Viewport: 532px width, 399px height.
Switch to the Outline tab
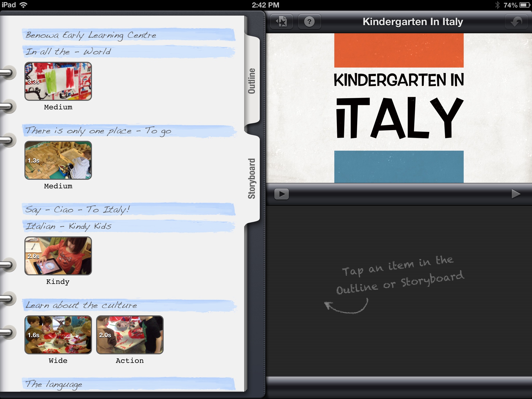click(x=252, y=81)
